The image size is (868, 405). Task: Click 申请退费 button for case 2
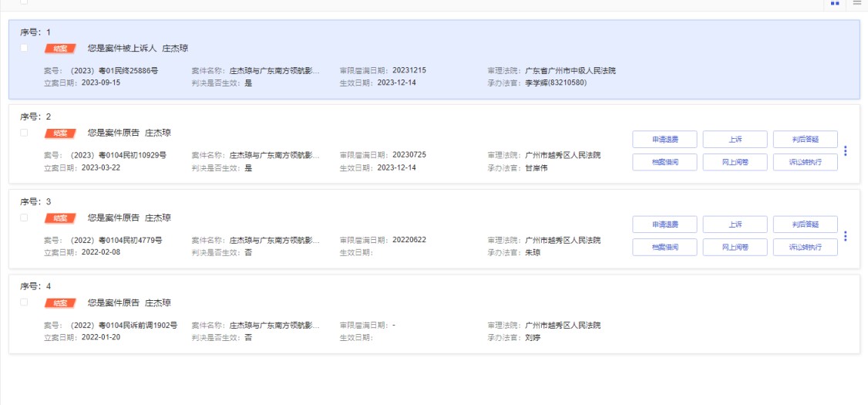pos(664,140)
